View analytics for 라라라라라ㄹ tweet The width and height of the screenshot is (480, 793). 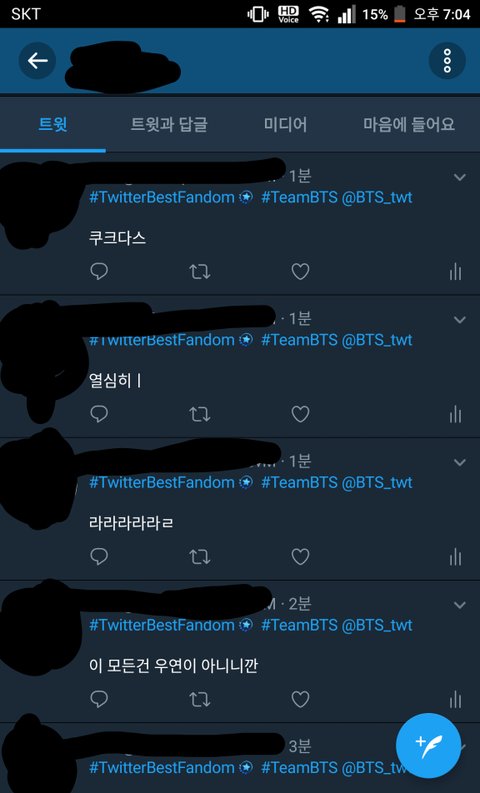[x=455, y=557]
